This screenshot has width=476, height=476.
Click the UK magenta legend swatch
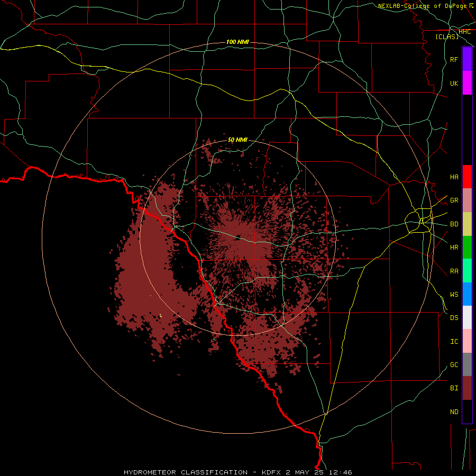point(467,83)
